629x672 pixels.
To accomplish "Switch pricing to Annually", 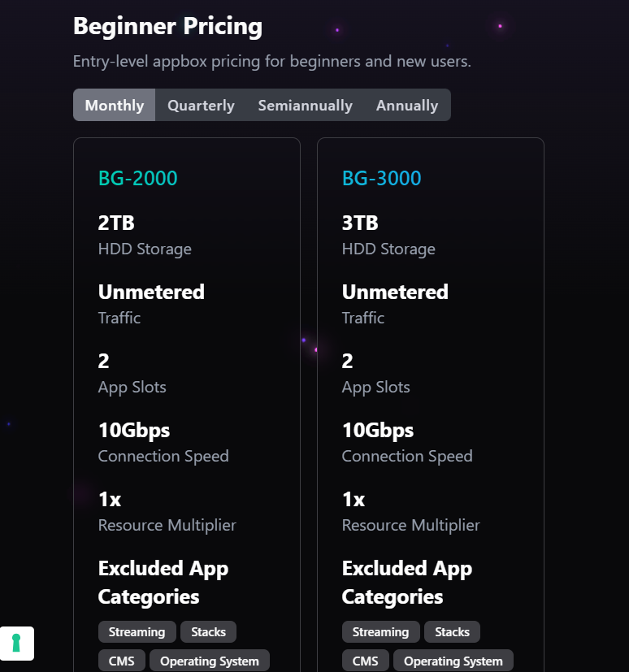I will click(407, 105).
